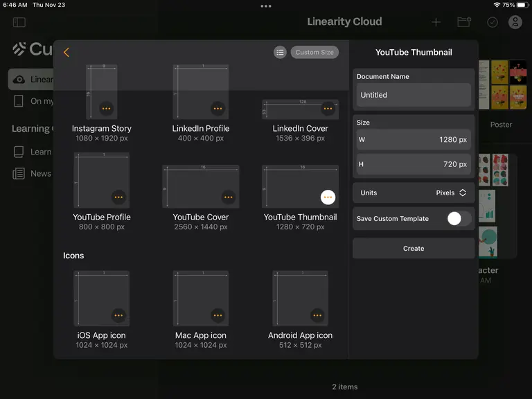Open the News sidebar item
532x399 pixels.
tap(33, 173)
